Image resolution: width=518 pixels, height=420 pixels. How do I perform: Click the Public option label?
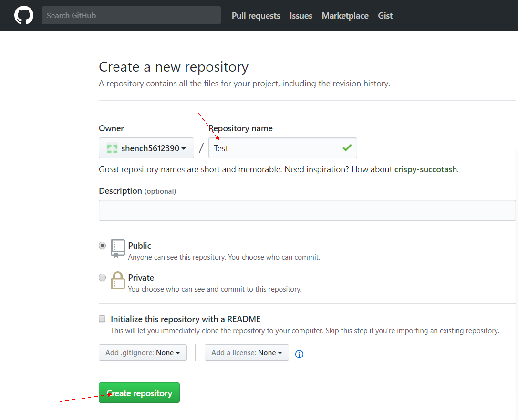point(140,245)
